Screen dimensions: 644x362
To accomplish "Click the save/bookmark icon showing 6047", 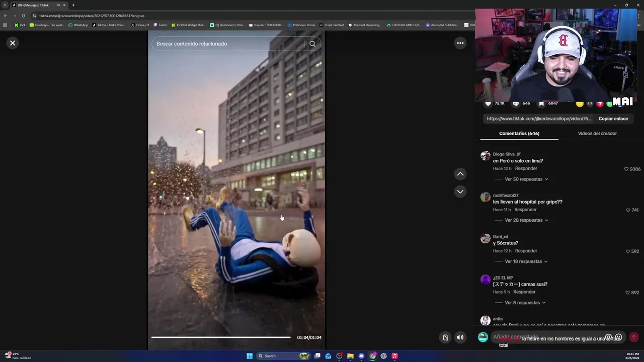I will coord(541,104).
